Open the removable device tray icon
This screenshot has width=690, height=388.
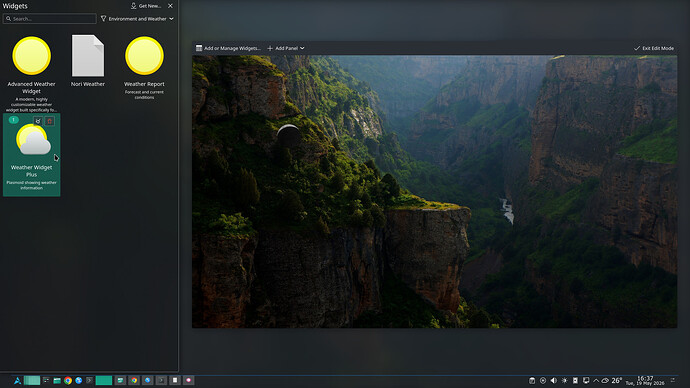pos(575,381)
